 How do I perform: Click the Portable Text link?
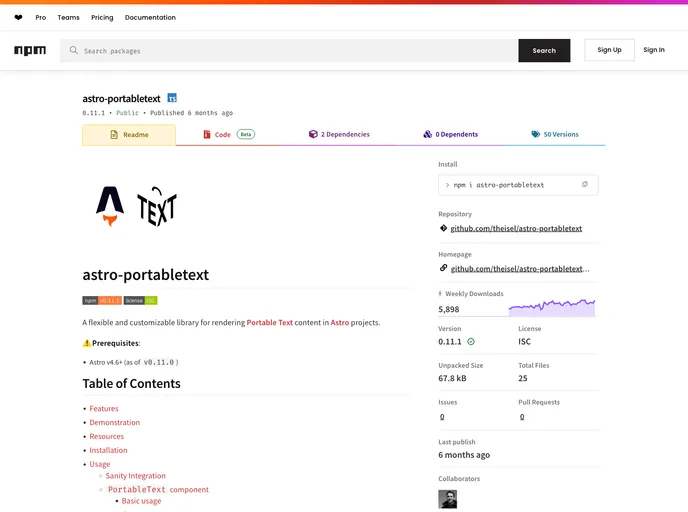pyautogui.click(x=269, y=322)
